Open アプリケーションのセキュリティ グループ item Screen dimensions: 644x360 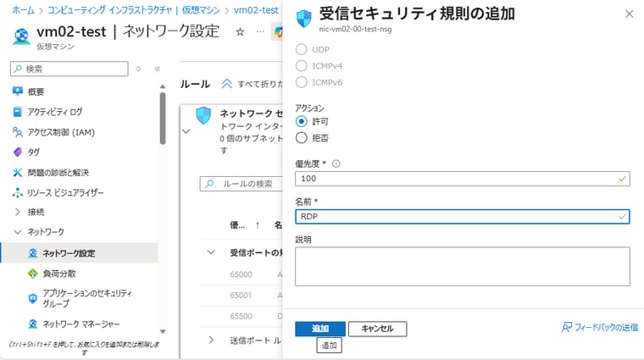[x=87, y=298]
